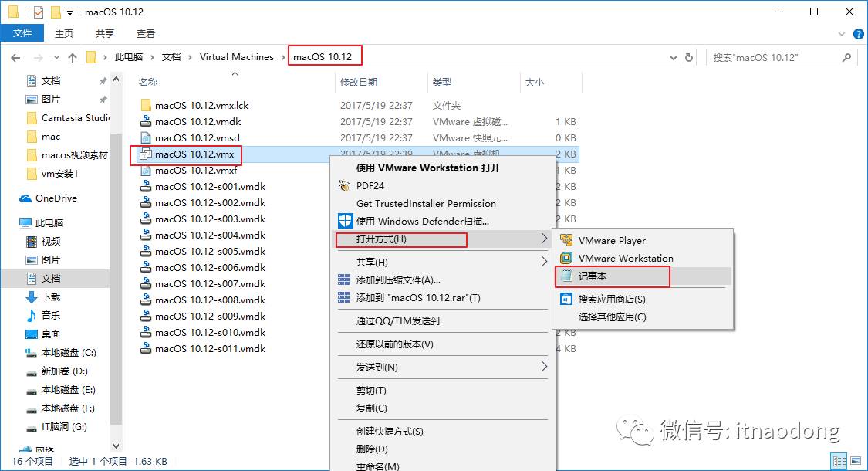Image resolution: width=868 pixels, height=471 pixels.
Task: Open the 主页 ribbon tab
Action: 64,33
